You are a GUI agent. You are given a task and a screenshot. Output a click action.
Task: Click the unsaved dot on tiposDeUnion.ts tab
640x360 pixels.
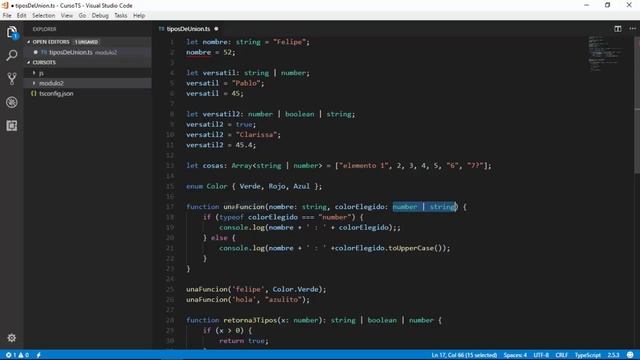pyautogui.click(x=216, y=29)
